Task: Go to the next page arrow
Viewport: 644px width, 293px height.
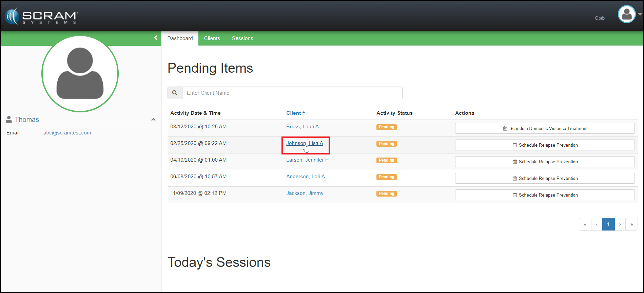Action: 620,224
